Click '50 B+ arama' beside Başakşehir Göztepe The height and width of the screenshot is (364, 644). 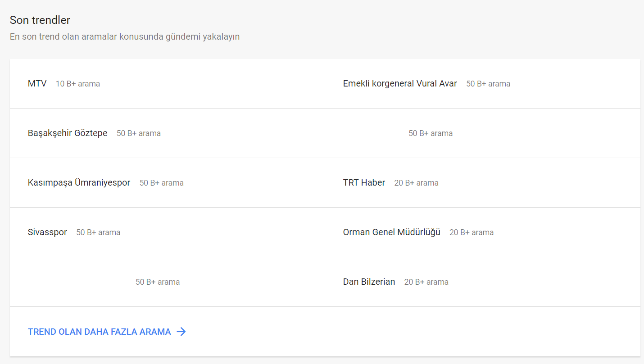[139, 133]
